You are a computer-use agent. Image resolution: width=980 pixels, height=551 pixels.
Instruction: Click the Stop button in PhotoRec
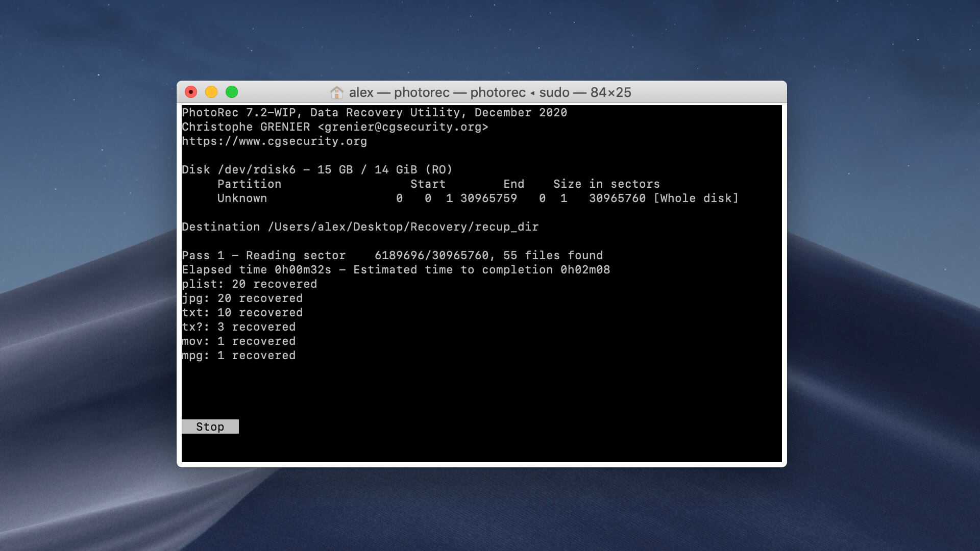[210, 427]
